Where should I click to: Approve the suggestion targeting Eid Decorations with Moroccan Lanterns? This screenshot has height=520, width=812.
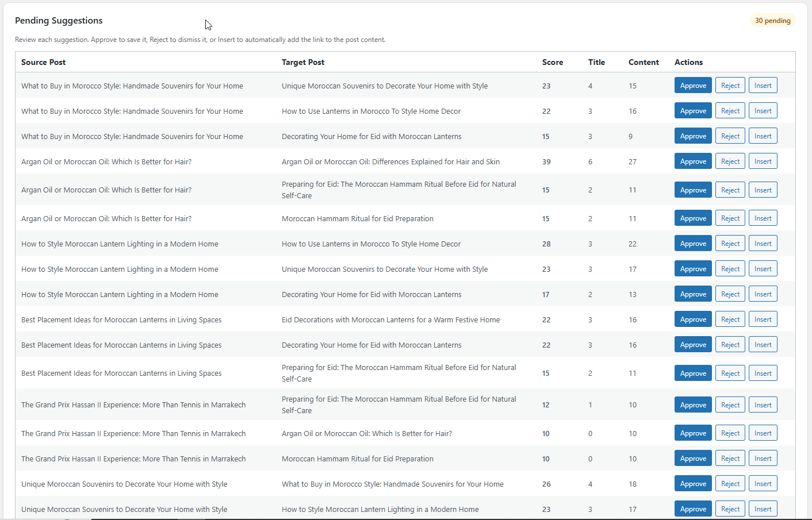(693, 319)
